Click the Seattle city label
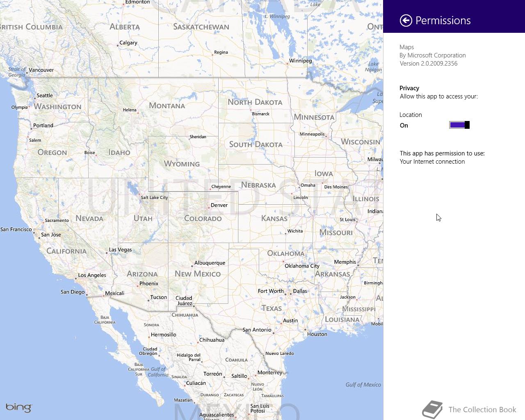The width and height of the screenshot is (525, 420). [45, 96]
